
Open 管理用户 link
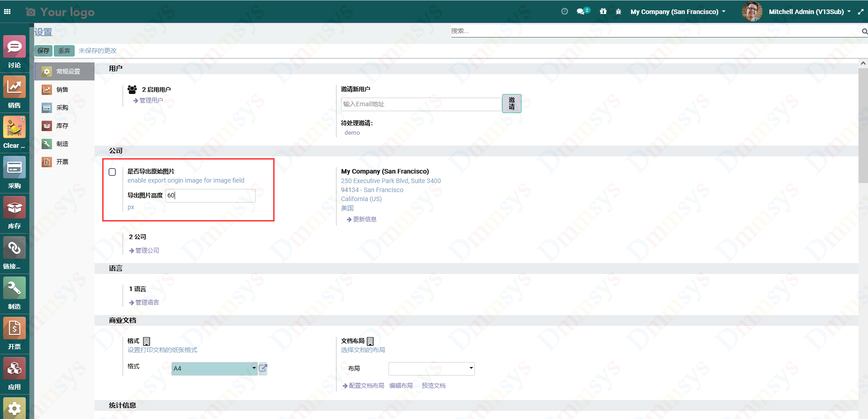pyautogui.click(x=148, y=100)
